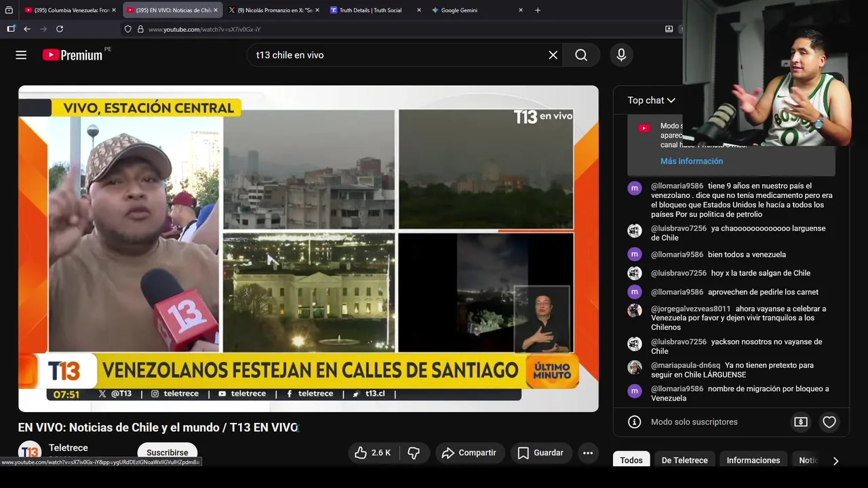
Task: Close the Truth Social tab
Action: [419, 10]
